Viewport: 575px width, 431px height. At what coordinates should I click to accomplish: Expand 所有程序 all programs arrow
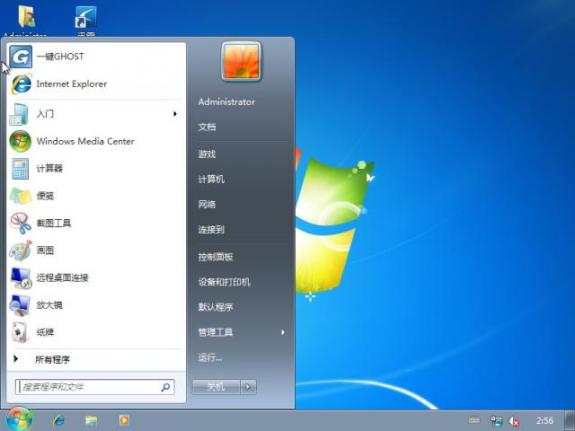click(x=16, y=359)
